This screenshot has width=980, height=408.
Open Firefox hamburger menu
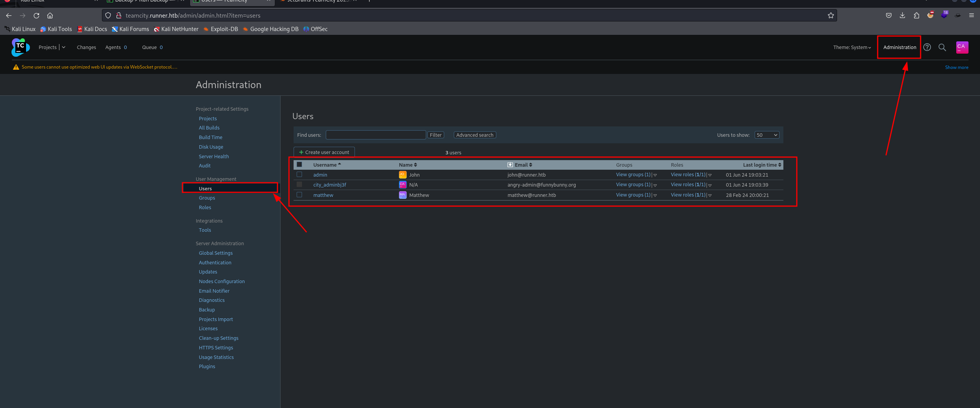pyautogui.click(x=971, y=15)
